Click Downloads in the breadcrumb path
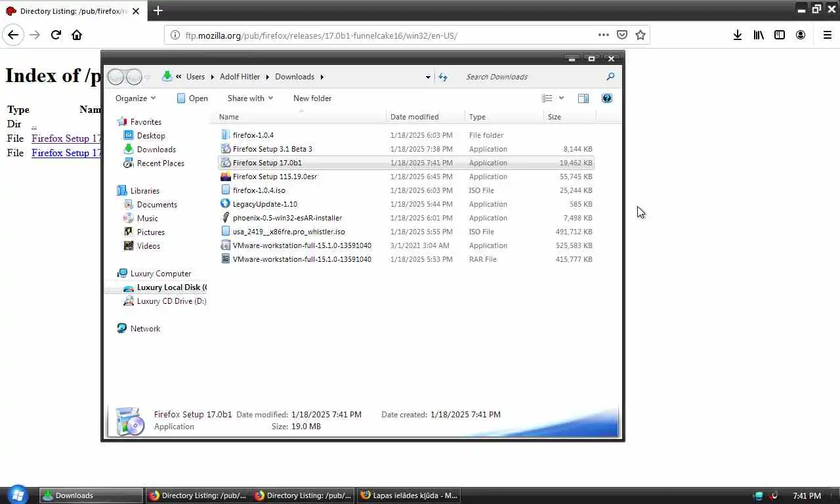 pos(295,77)
